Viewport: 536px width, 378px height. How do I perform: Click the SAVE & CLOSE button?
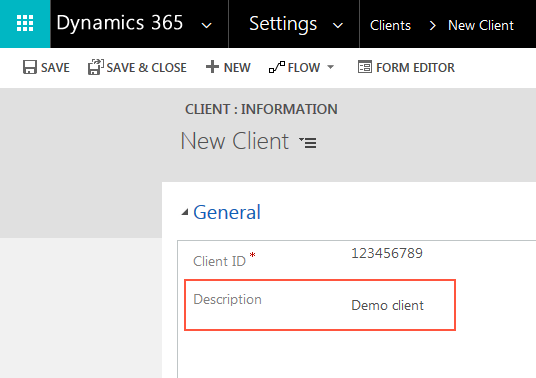coord(137,67)
